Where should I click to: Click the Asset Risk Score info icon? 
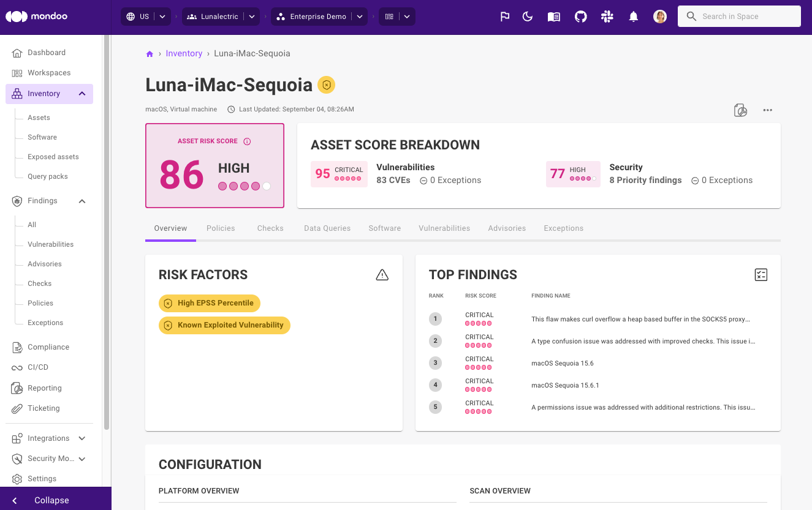click(247, 141)
